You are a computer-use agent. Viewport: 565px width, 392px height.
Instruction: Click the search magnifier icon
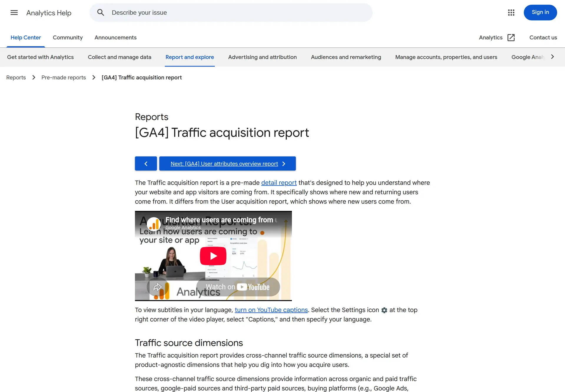pos(101,13)
